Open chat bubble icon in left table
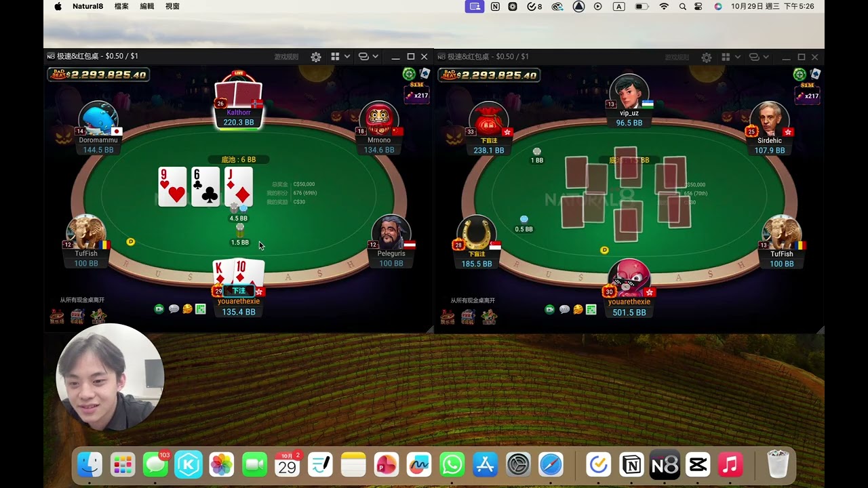 tap(174, 309)
